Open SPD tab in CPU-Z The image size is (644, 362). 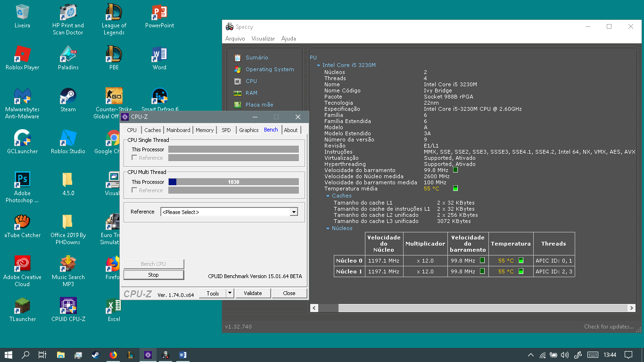[x=226, y=130]
